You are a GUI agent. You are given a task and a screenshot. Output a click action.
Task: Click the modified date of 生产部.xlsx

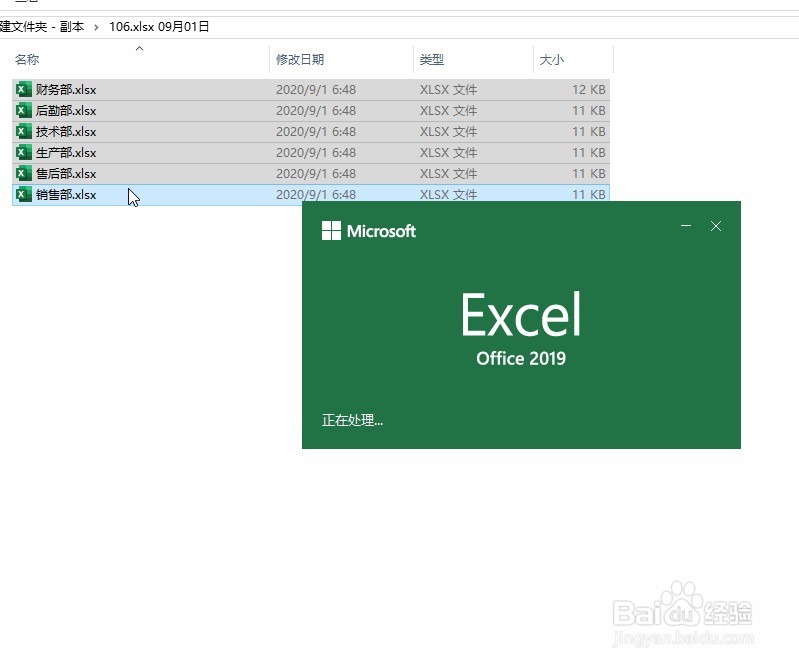click(x=316, y=152)
